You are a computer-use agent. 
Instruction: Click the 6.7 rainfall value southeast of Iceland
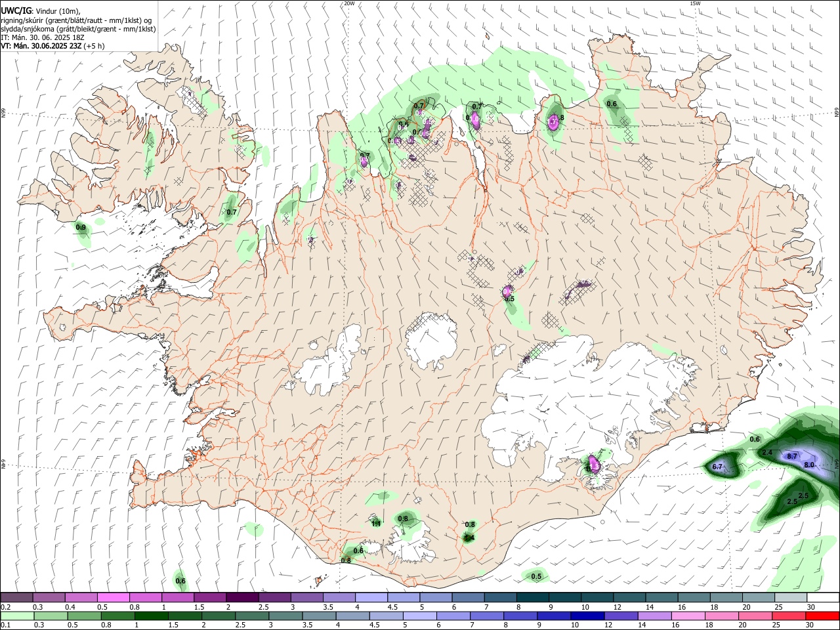(717, 467)
